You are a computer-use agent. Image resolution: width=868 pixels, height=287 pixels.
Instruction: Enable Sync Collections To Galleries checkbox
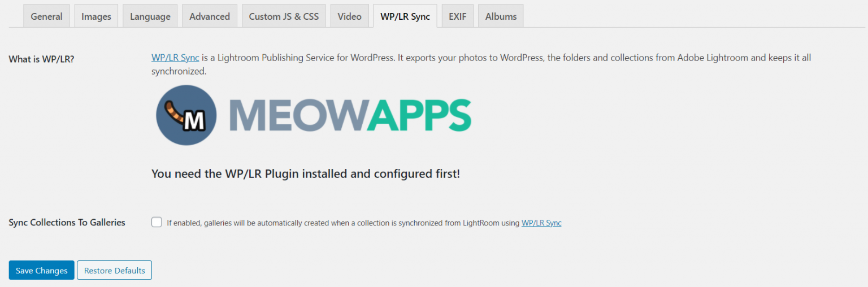coord(157,222)
